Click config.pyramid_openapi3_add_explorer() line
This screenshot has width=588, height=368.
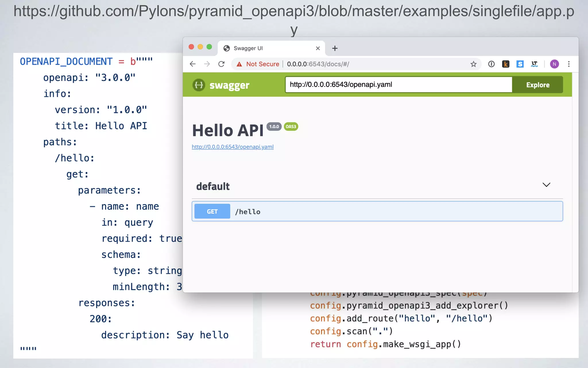[x=409, y=306]
